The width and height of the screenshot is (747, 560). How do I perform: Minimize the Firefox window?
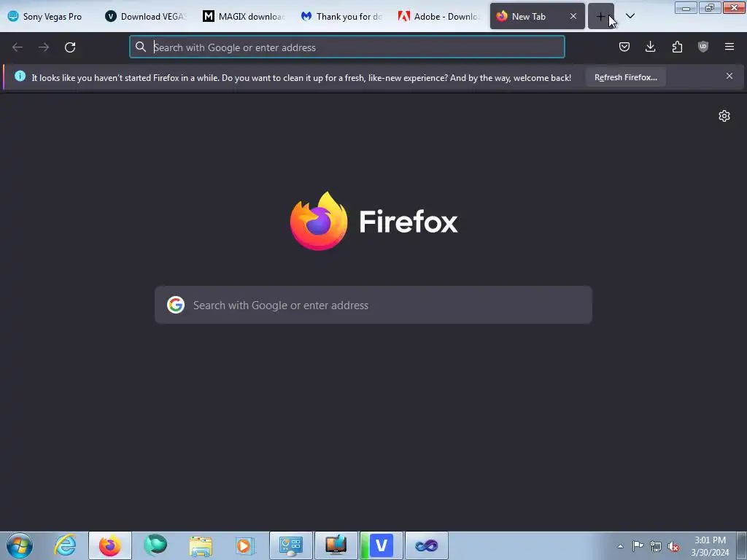coord(686,8)
